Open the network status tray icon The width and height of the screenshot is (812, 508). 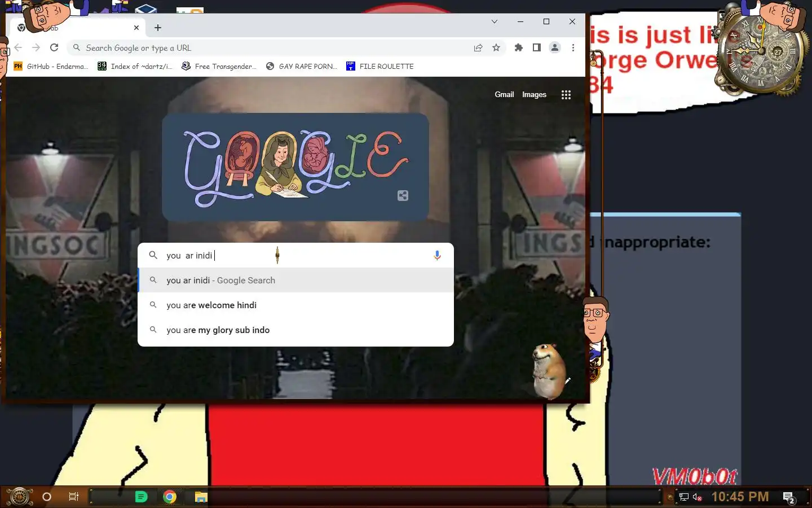[x=683, y=497]
